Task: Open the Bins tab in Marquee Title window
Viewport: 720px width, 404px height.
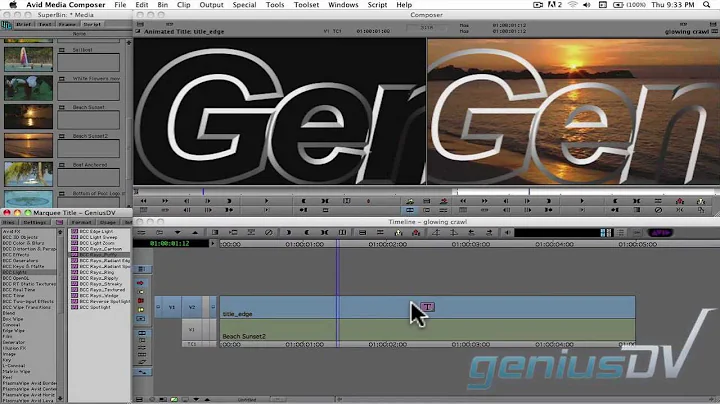Action: click(8, 222)
